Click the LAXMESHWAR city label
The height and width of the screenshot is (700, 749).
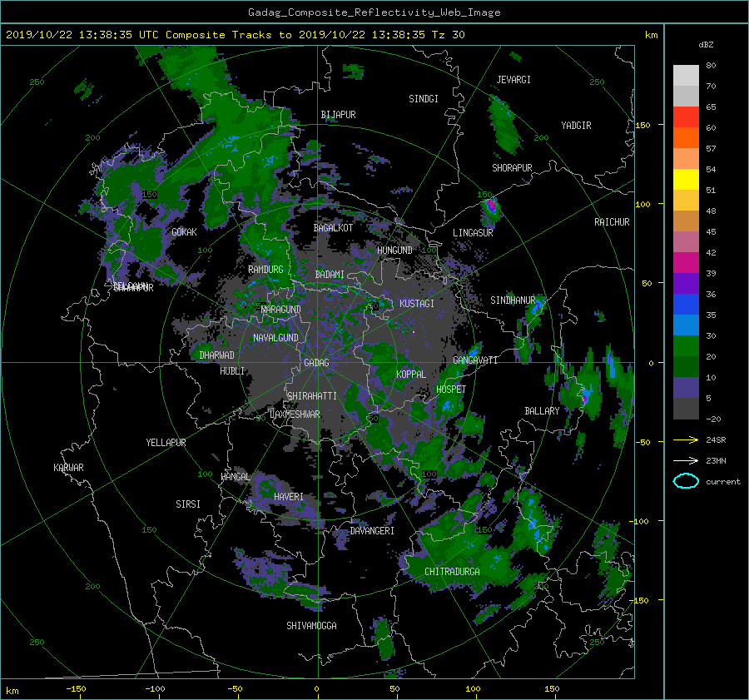coord(295,415)
